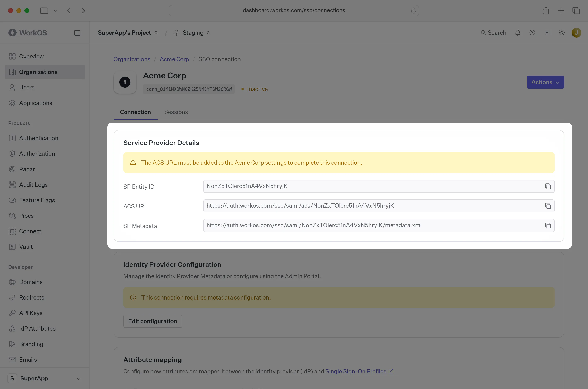Viewport: 588px width, 389px height.
Task: Switch to the Sessions tab
Action: pos(176,112)
